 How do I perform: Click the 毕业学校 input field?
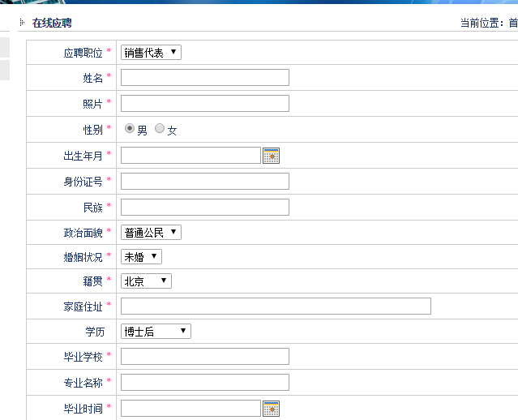click(x=204, y=357)
